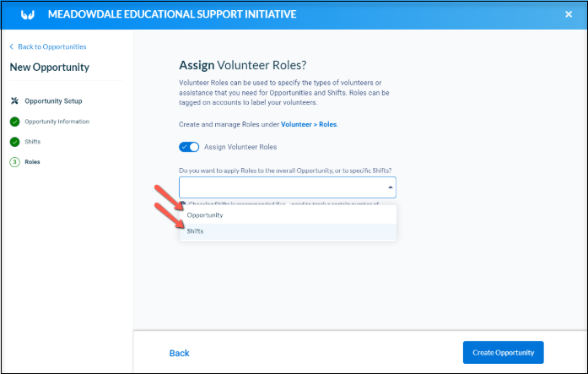Image resolution: width=588 pixels, height=374 pixels.
Task: Click green checkmark next to Opportunity Information
Action: point(14,122)
